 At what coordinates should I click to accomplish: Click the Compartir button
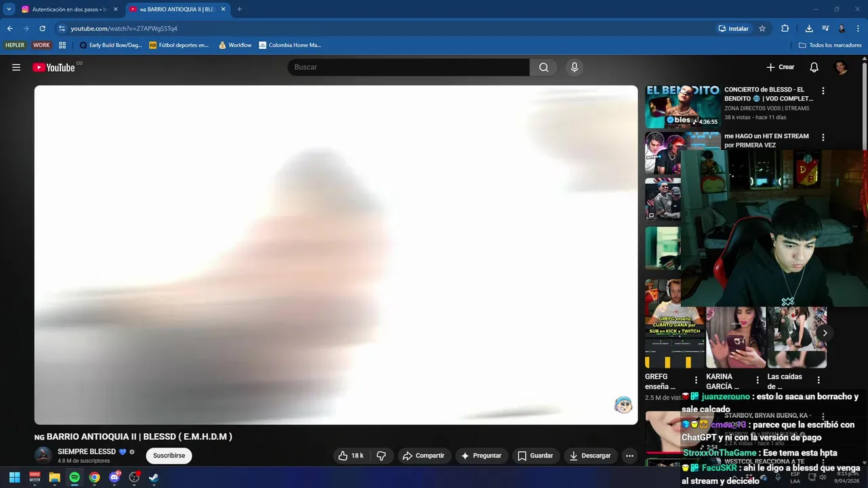coord(423,455)
